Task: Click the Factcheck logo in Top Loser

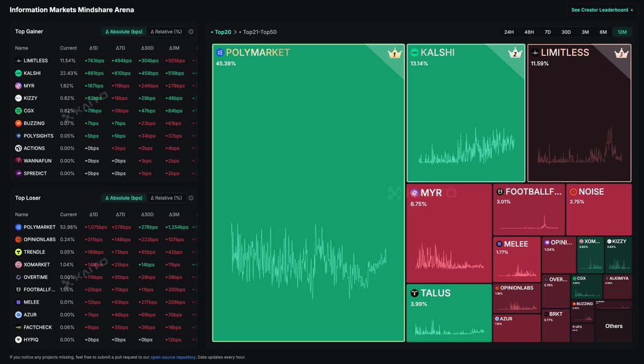Action: 18,327
